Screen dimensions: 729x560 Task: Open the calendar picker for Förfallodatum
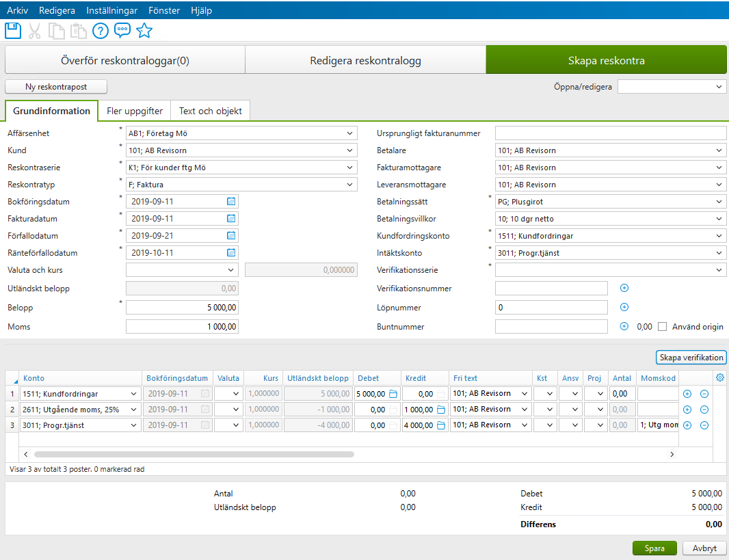[230, 235]
